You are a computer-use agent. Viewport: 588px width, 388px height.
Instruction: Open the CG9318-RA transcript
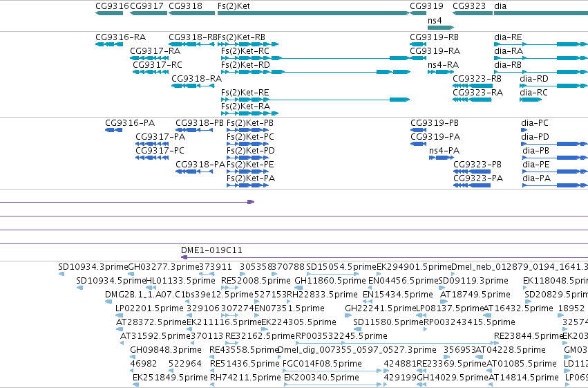click(x=193, y=86)
